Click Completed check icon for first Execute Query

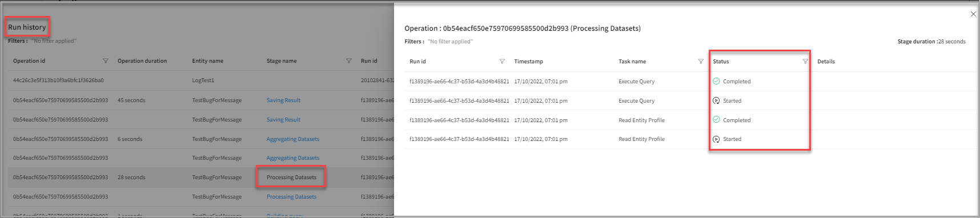pyautogui.click(x=716, y=81)
